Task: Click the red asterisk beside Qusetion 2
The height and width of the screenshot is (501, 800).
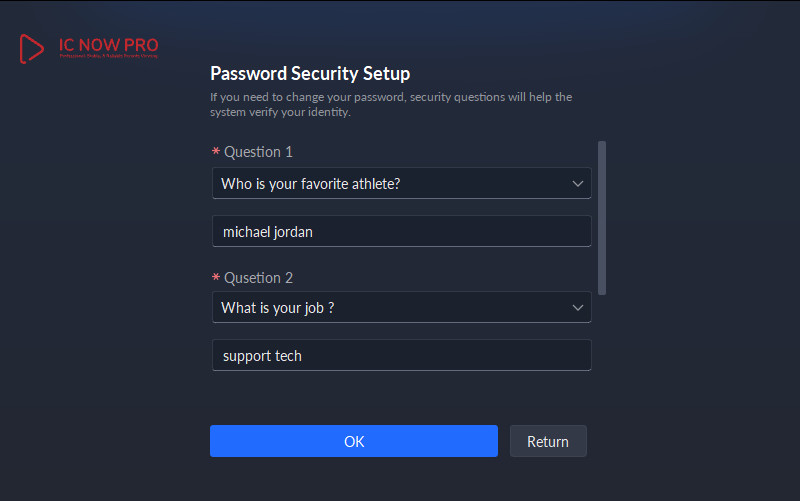Action: coord(215,279)
